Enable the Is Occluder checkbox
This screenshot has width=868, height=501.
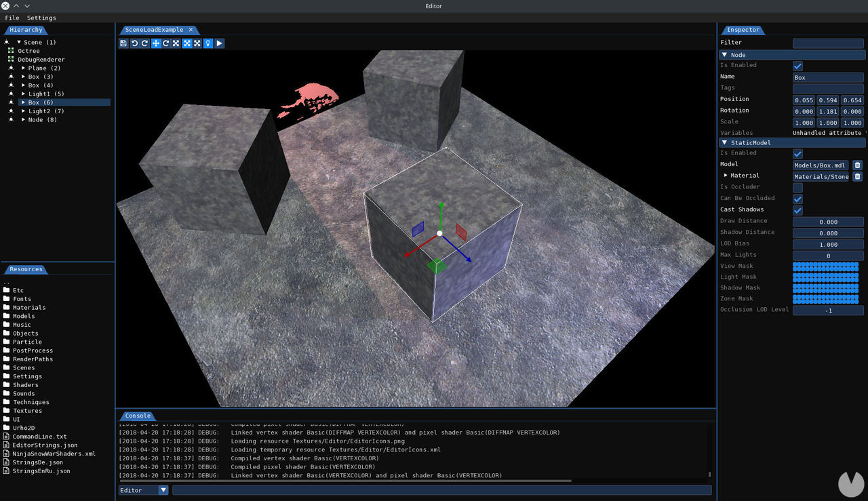[x=797, y=188]
